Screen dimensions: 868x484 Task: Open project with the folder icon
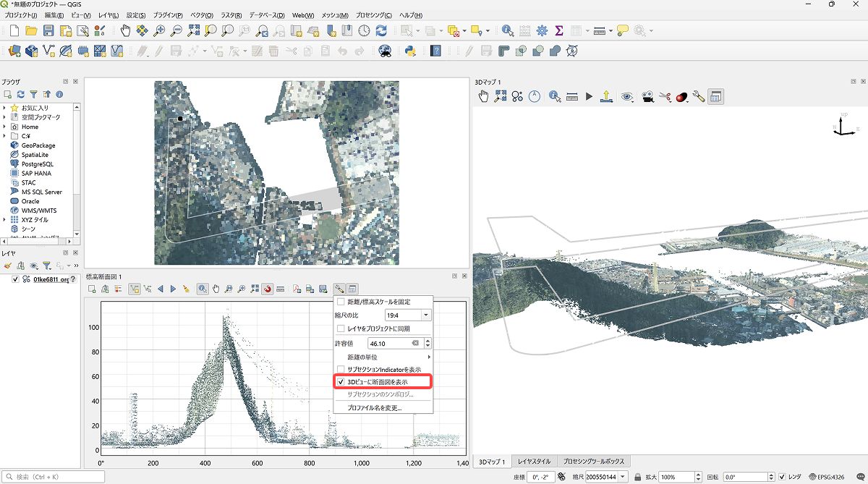(31, 30)
